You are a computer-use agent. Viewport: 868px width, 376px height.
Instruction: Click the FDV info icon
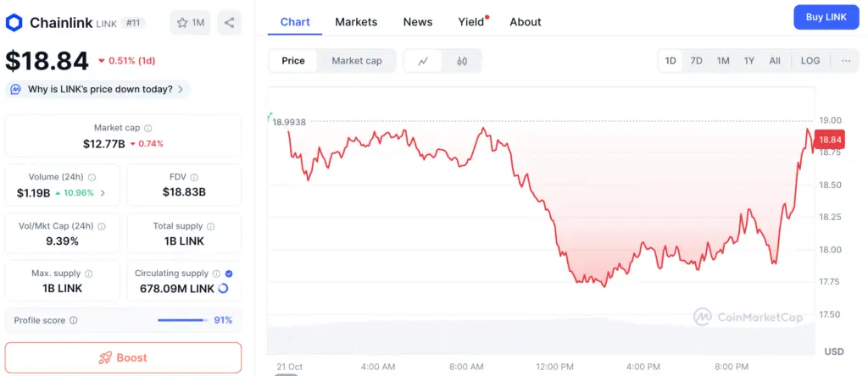point(194,177)
